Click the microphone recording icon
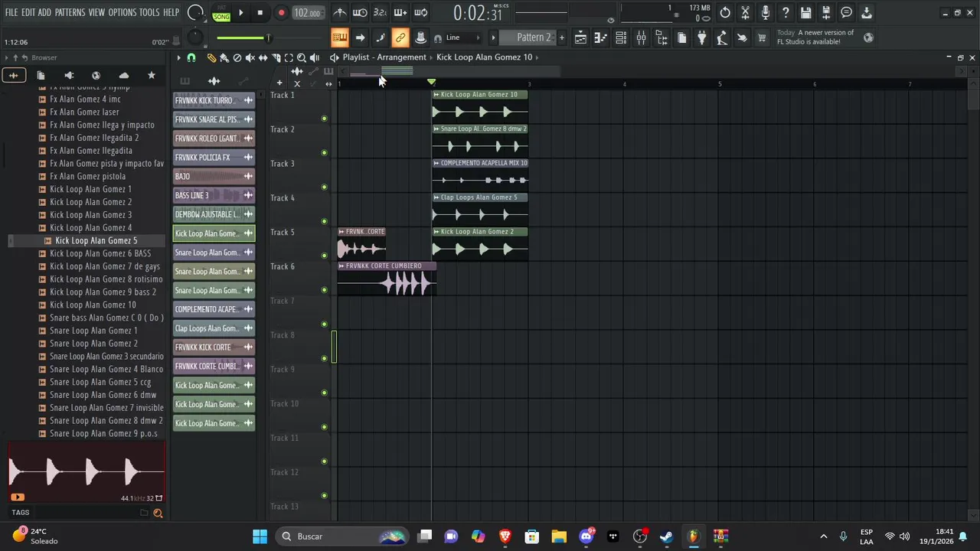 pyautogui.click(x=765, y=12)
